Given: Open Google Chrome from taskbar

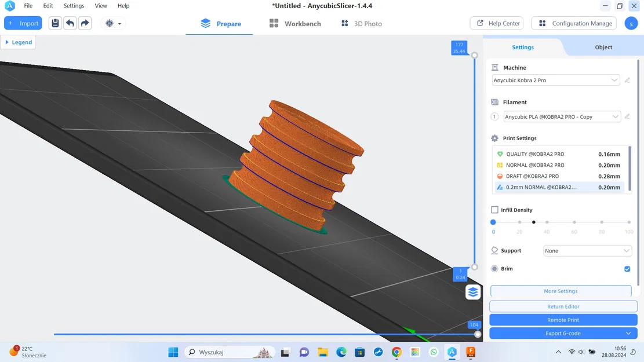Looking at the screenshot, I should click(x=396, y=352).
